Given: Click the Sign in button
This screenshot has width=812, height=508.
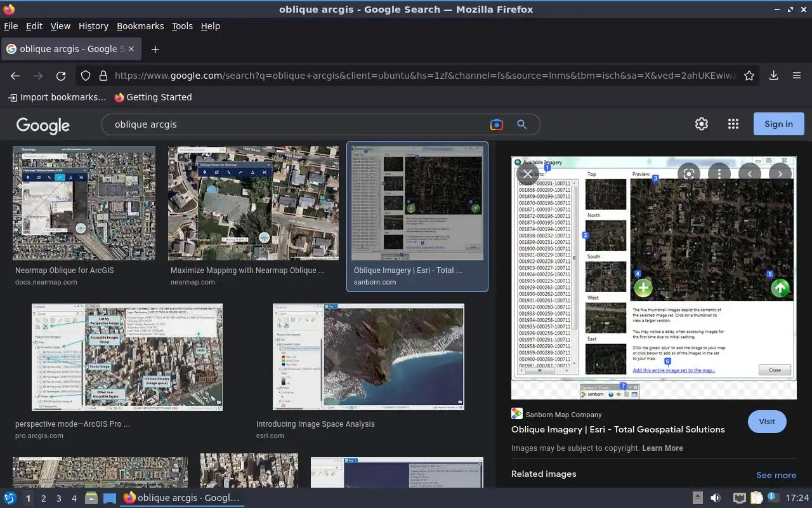Looking at the screenshot, I should 778,124.
